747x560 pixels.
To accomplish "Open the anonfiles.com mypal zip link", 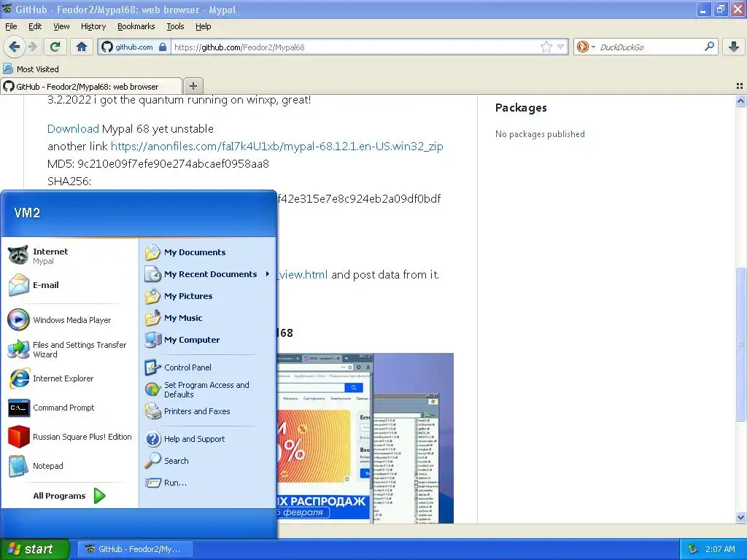I will (276, 146).
